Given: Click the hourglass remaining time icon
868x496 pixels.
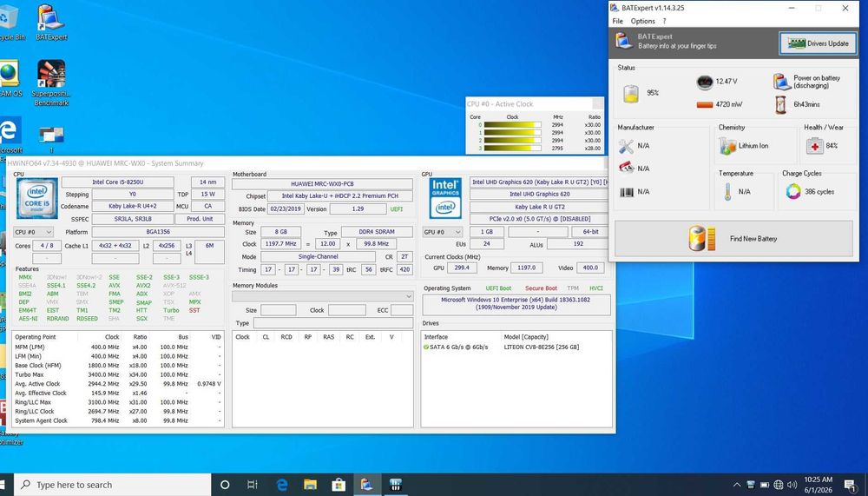Looking at the screenshot, I should pos(780,104).
